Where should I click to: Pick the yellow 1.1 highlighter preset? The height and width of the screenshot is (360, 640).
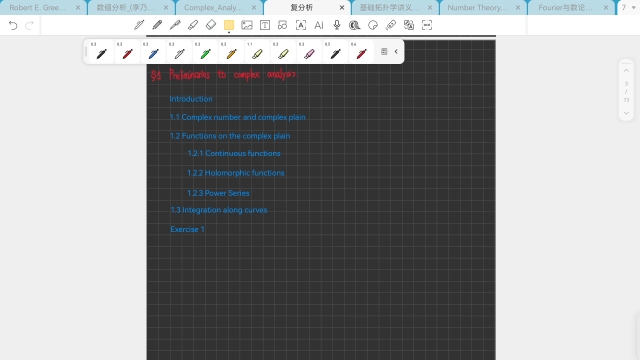(x=258, y=51)
